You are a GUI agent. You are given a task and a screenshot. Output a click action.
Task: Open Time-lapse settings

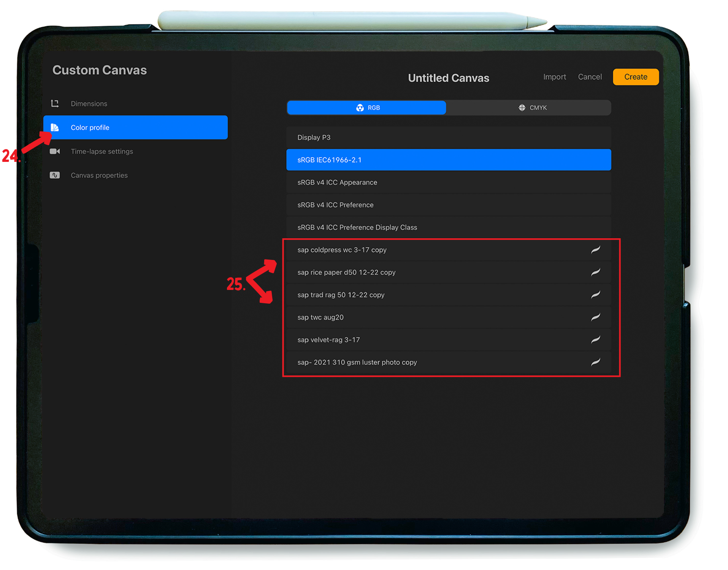(135, 151)
